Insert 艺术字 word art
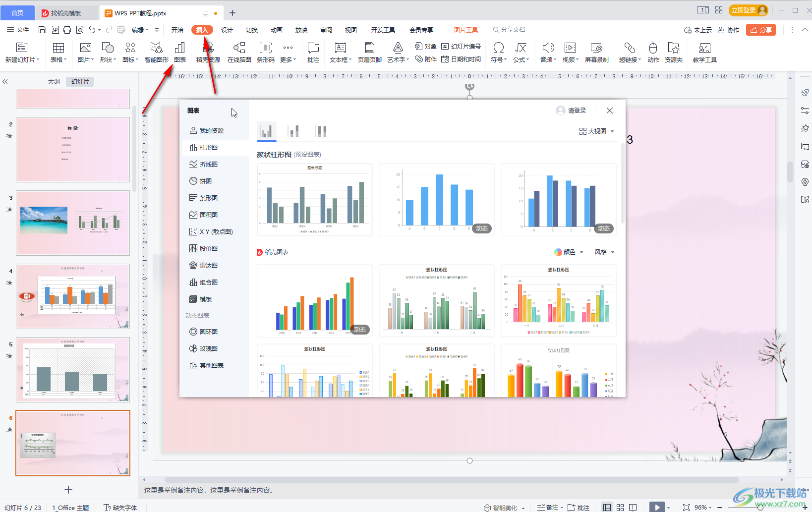Screen dimensions: 812x512 [398, 52]
